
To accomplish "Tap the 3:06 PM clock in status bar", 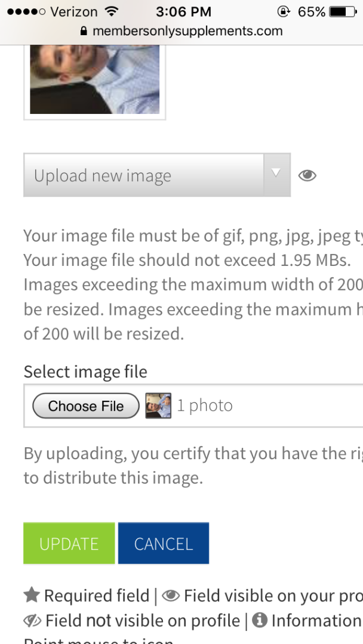I will click(x=183, y=11).
